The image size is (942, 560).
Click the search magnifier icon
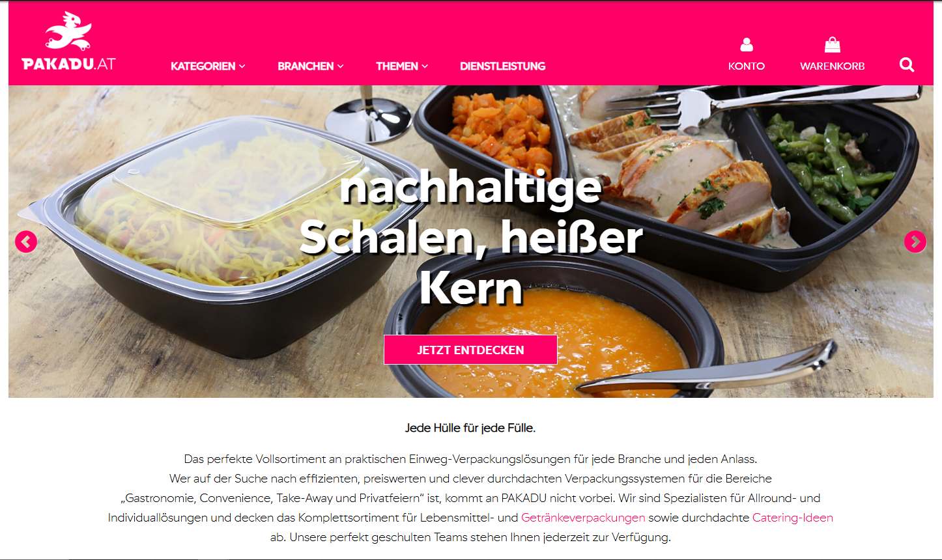pos(907,65)
